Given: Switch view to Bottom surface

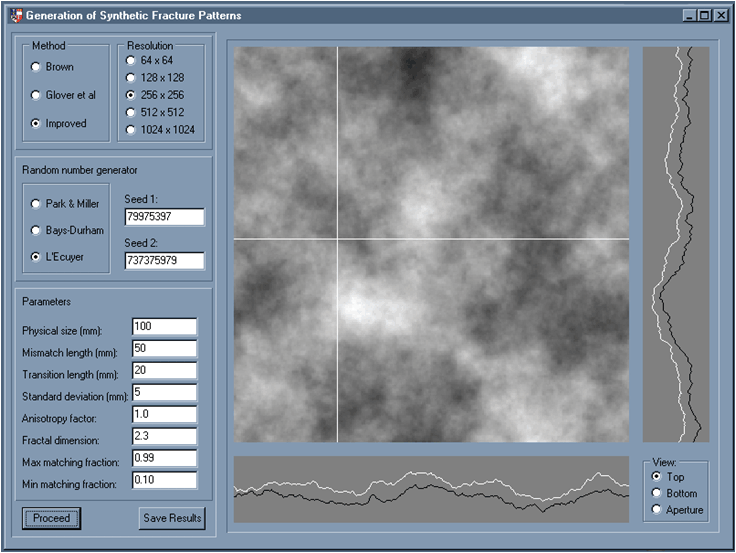Looking at the screenshot, I should click(x=657, y=493).
